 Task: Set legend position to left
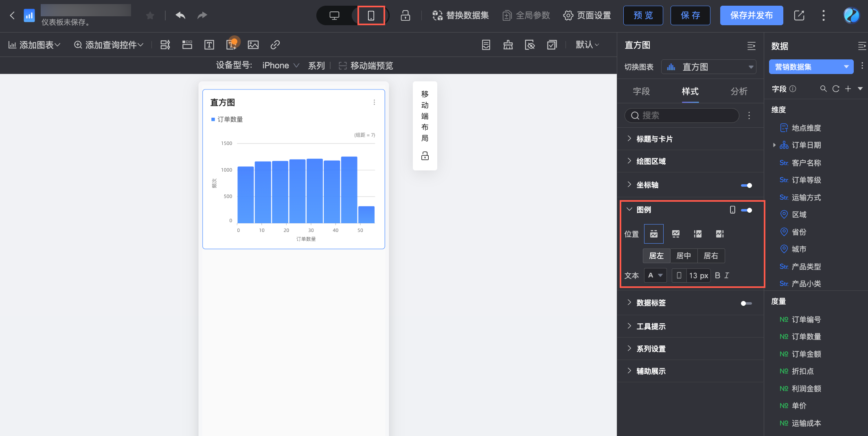[698, 234]
